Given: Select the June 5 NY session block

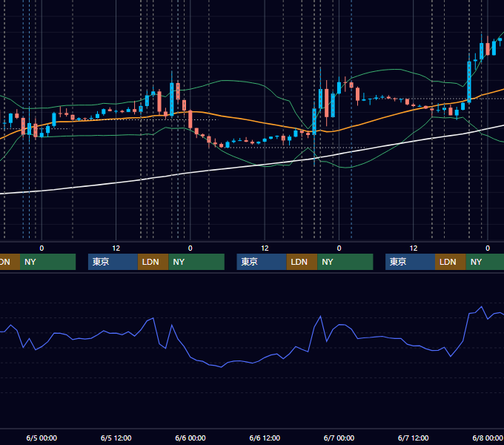Looking at the screenshot, I should [x=196, y=262].
